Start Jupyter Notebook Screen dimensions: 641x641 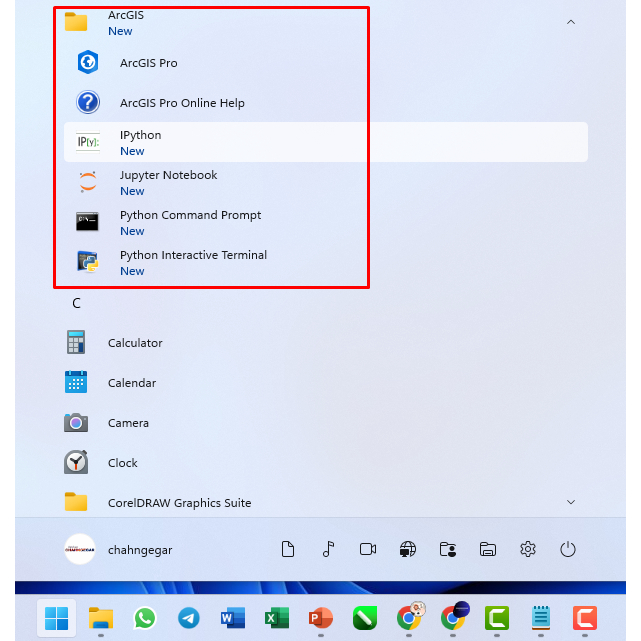167,182
